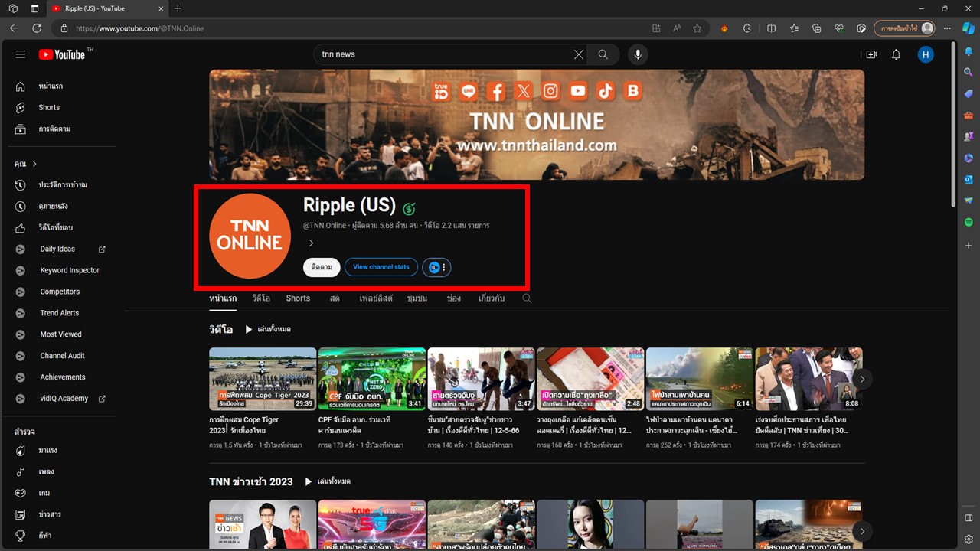The height and width of the screenshot is (551, 980).
Task: Show next videos in วิดีโอ row
Action: [862, 379]
